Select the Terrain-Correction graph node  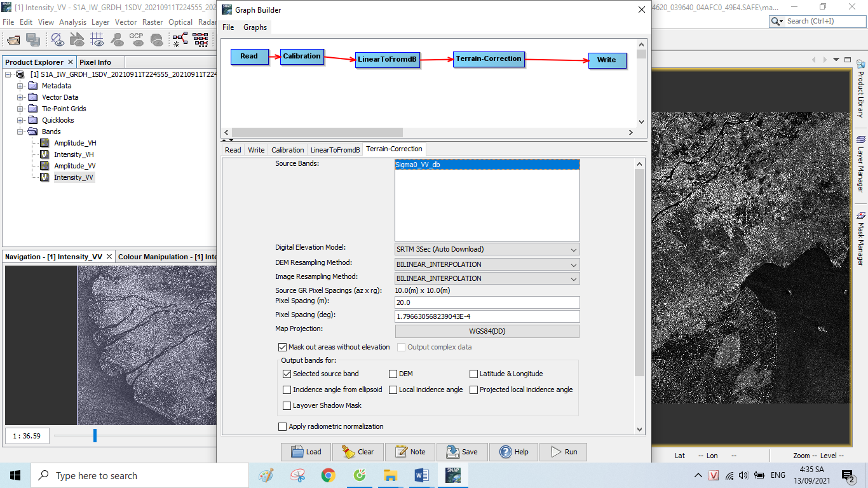tap(489, 59)
